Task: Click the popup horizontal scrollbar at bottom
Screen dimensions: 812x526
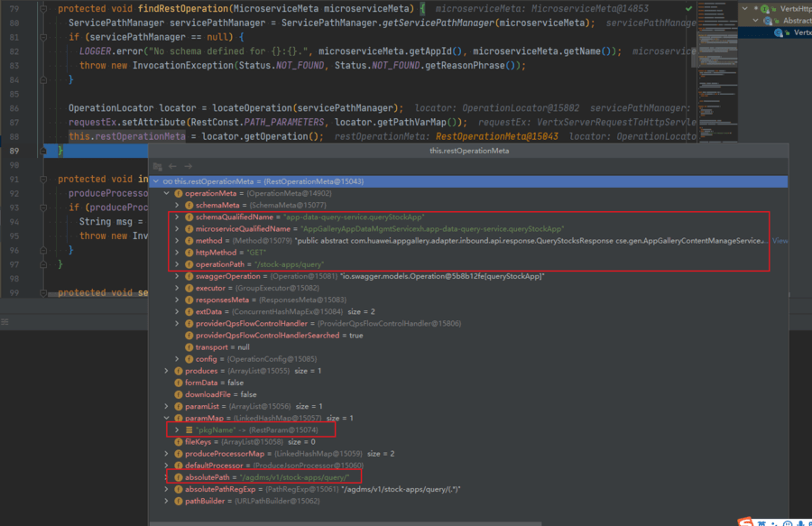Action: tap(346, 523)
